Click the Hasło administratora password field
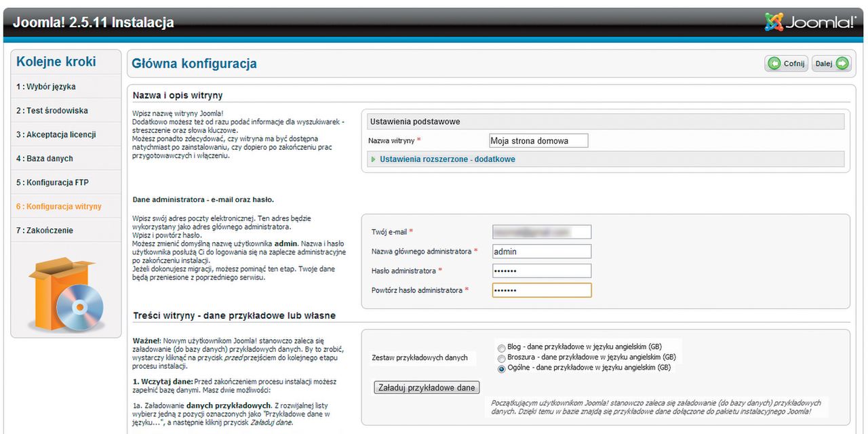 [x=542, y=271]
